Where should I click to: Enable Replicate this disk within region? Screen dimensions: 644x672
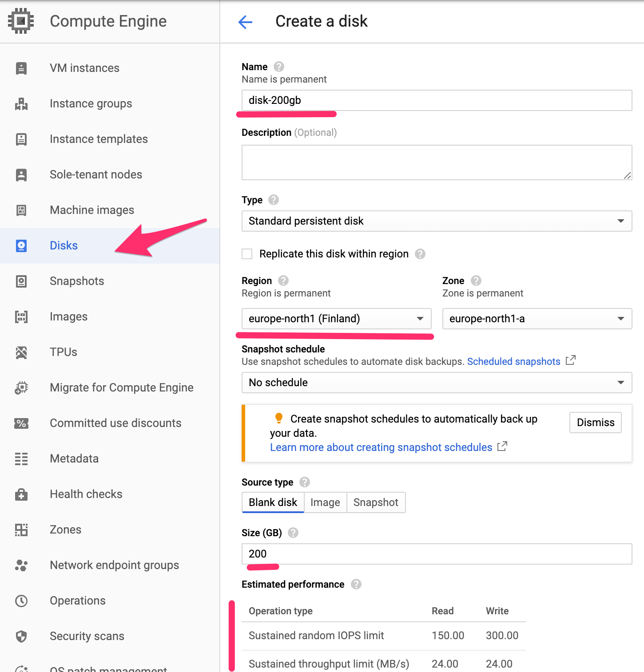click(x=247, y=254)
